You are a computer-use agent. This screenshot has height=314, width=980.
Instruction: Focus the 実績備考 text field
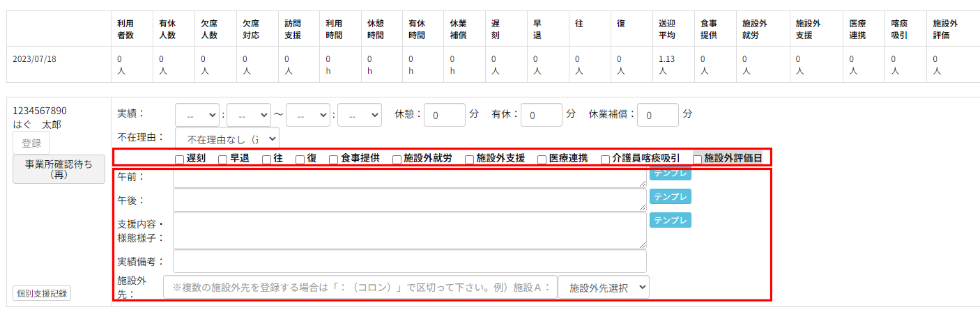(409, 262)
